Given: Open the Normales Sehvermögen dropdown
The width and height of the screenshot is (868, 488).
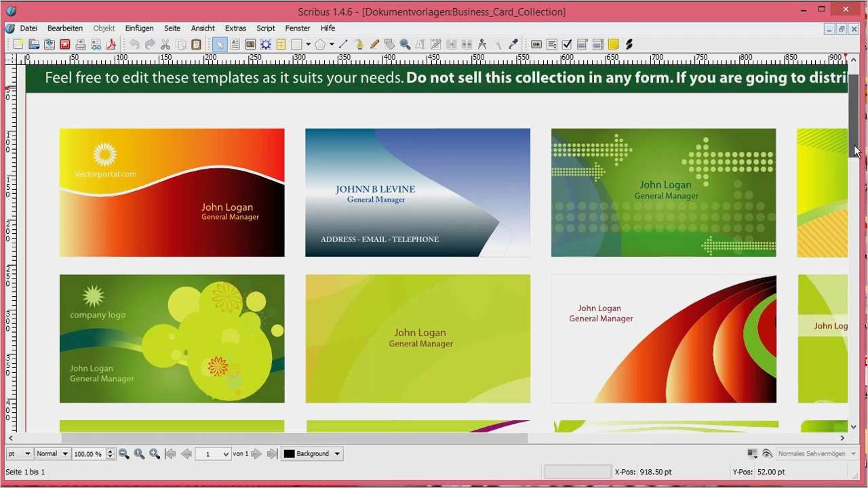Looking at the screenshot, I should (x=816, y=453).
